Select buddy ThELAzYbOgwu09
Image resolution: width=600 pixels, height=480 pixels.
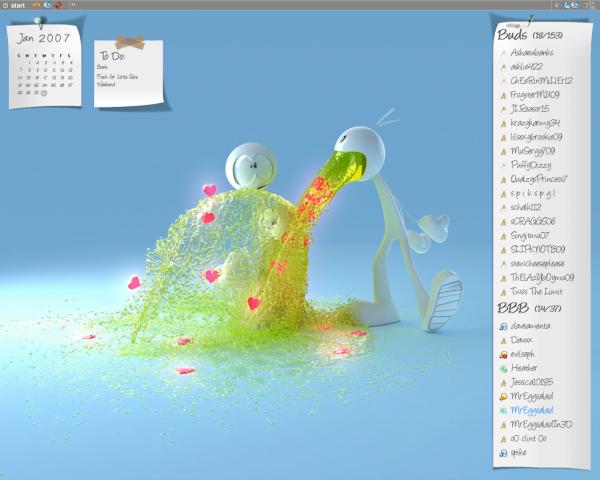(x=542, y=278)
